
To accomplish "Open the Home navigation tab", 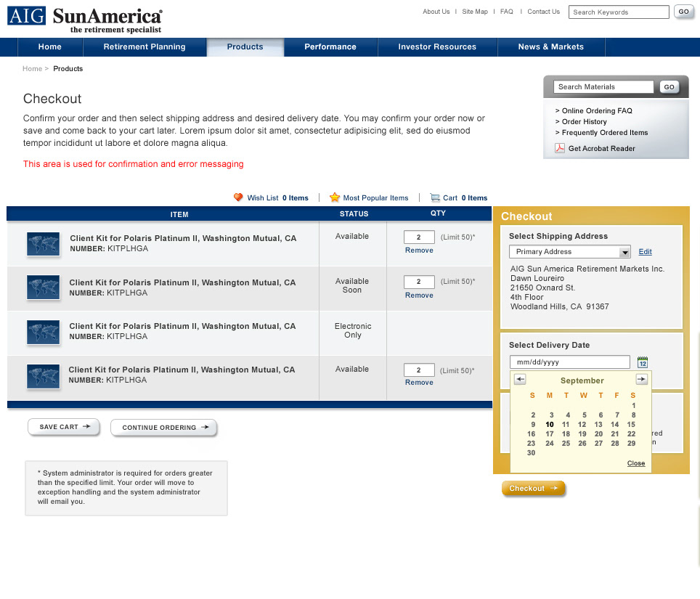I will pyautogui.click(x=50, y=47).
